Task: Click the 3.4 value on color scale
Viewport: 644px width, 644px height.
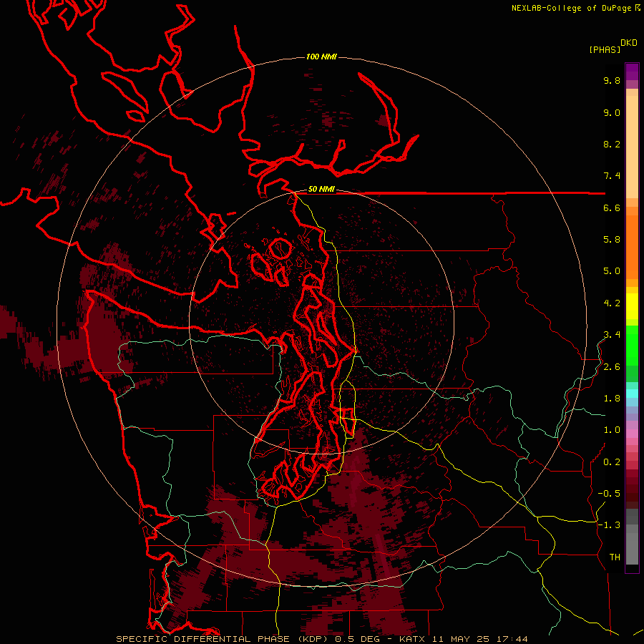Action: (x=612, y=335)
